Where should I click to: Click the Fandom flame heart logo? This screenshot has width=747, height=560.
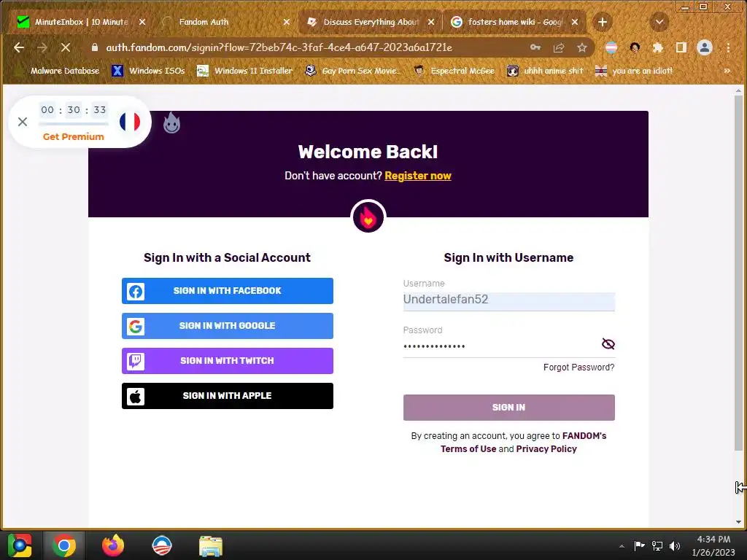click(368, 217)
